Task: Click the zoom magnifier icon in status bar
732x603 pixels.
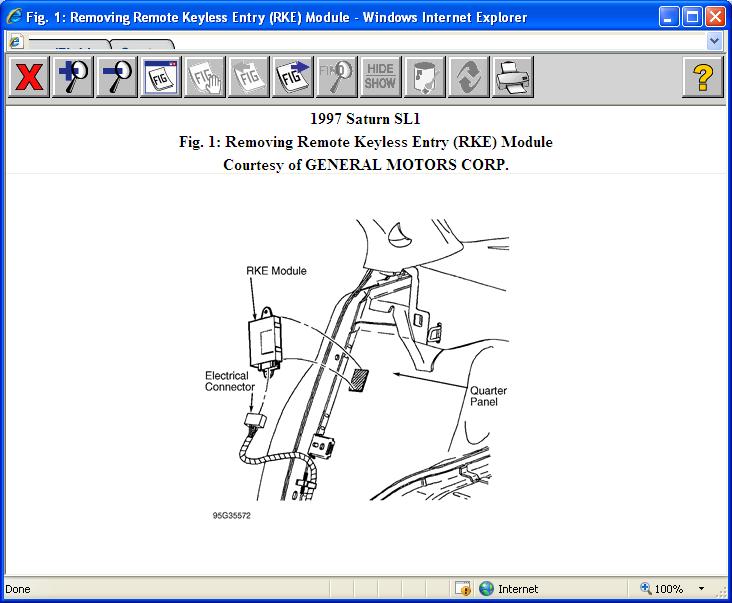Action: click(x=646, y=588)
